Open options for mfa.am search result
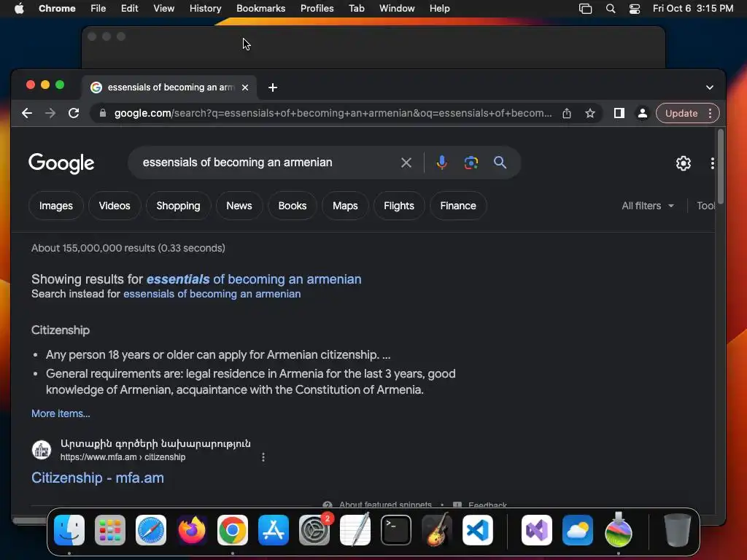This screenshot has height=560, width=747. coord(263,457)
